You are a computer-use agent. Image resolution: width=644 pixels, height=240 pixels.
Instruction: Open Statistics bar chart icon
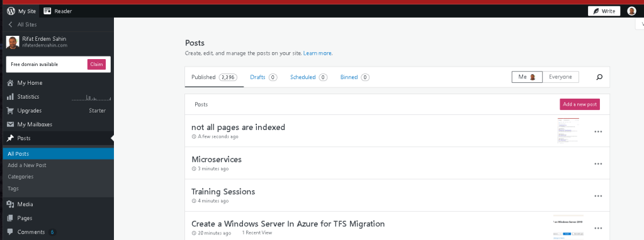click(x=10, y=97)
